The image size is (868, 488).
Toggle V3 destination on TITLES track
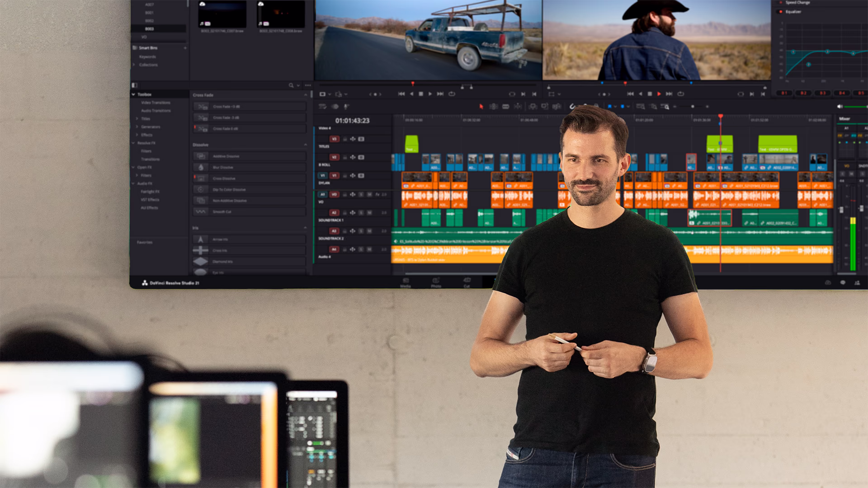(x=334, y=139)
